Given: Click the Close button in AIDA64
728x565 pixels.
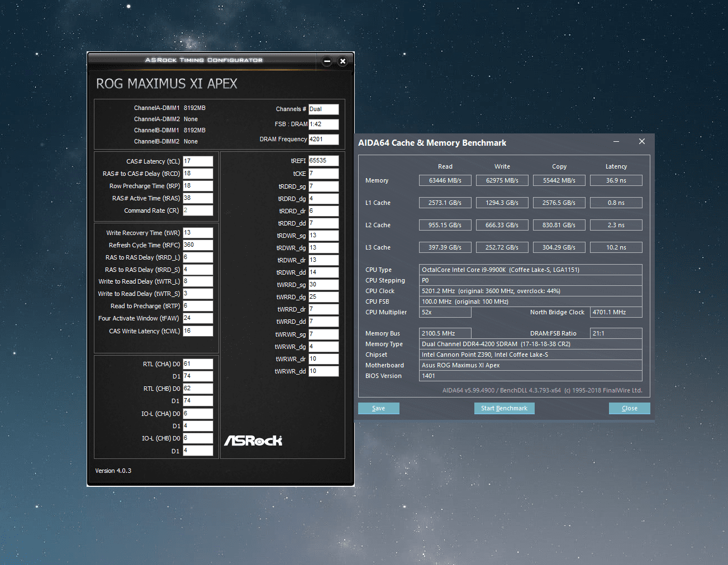Looking at the screenshot, I should click(630, 408).
